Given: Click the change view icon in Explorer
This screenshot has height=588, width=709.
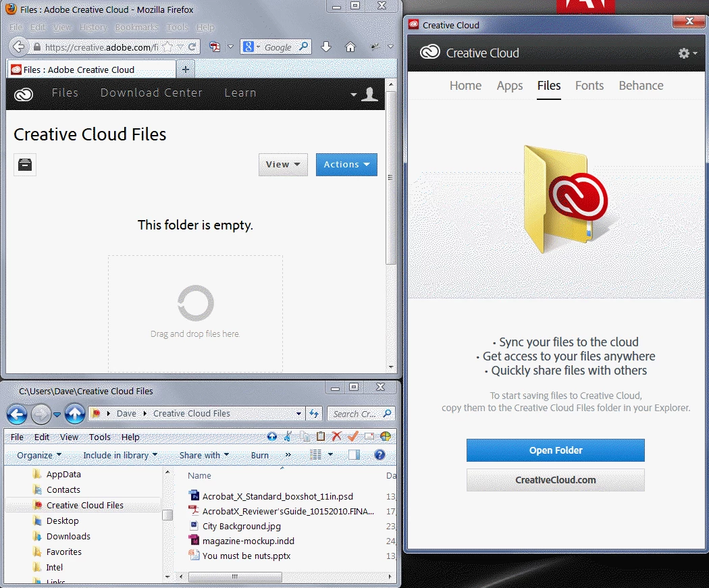Looking at the screenshot, I should [315, 455].
